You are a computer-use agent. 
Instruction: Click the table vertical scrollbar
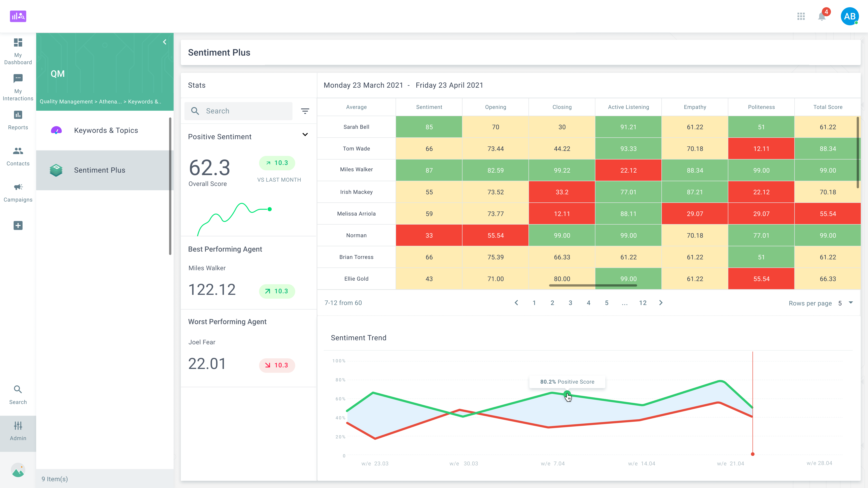(858, 152)
